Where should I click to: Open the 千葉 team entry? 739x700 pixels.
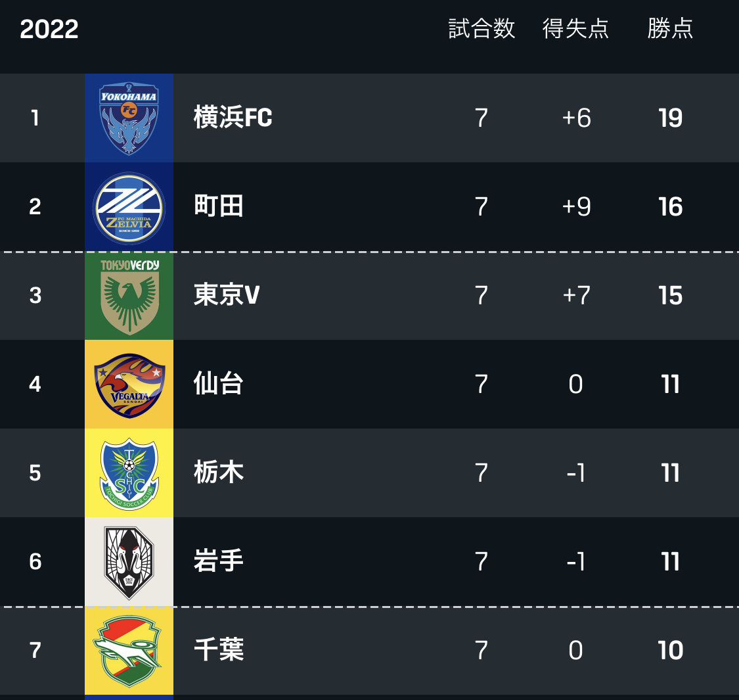(219, 651)
